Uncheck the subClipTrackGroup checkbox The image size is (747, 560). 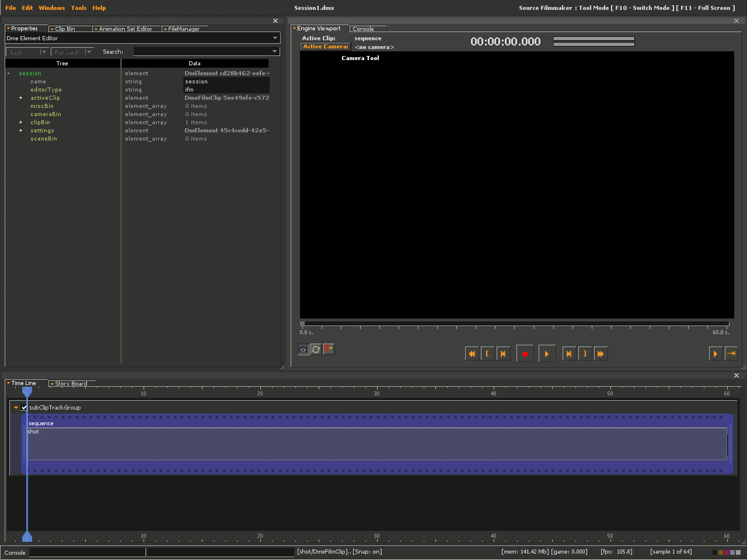24,408
